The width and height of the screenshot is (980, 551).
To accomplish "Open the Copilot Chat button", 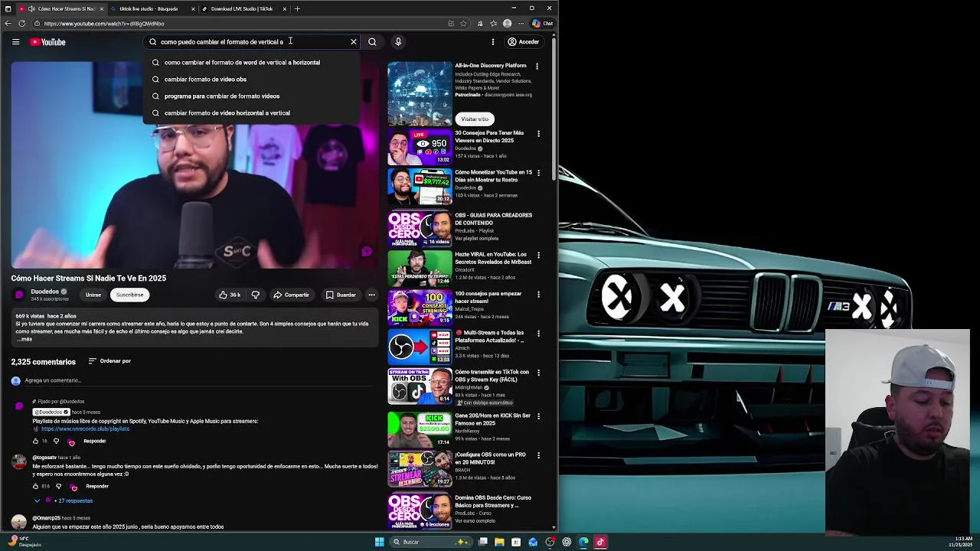I will [x=542, y=23].
